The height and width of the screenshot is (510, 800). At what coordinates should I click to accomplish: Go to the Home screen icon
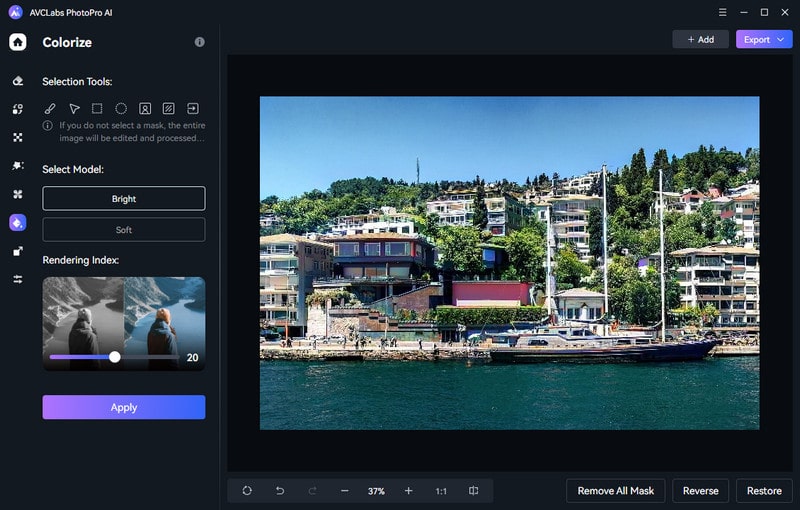pyautogui.click(x=17, y=42)
